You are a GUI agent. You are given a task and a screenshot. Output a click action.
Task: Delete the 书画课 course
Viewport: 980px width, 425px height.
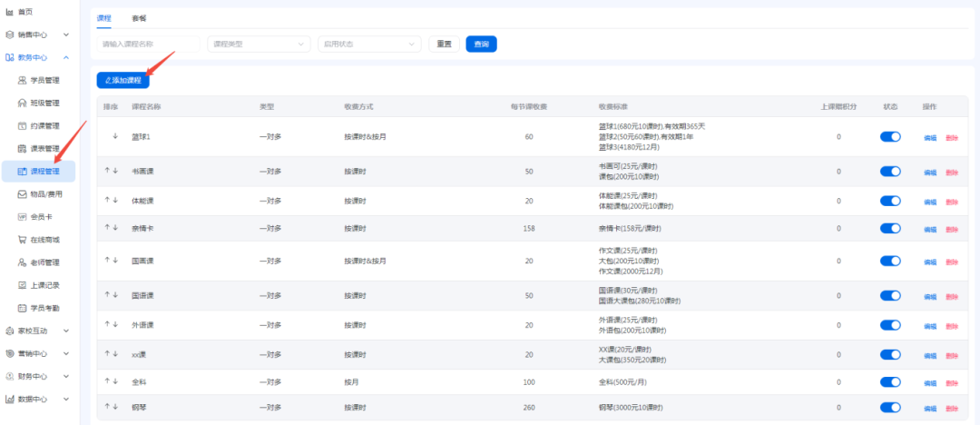(x=952, y=173)
